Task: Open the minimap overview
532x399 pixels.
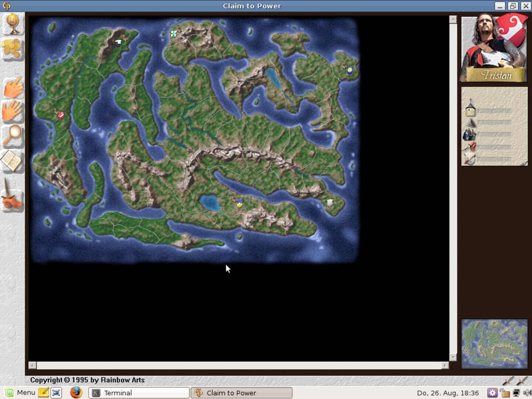Action: [x=494, y=344]
